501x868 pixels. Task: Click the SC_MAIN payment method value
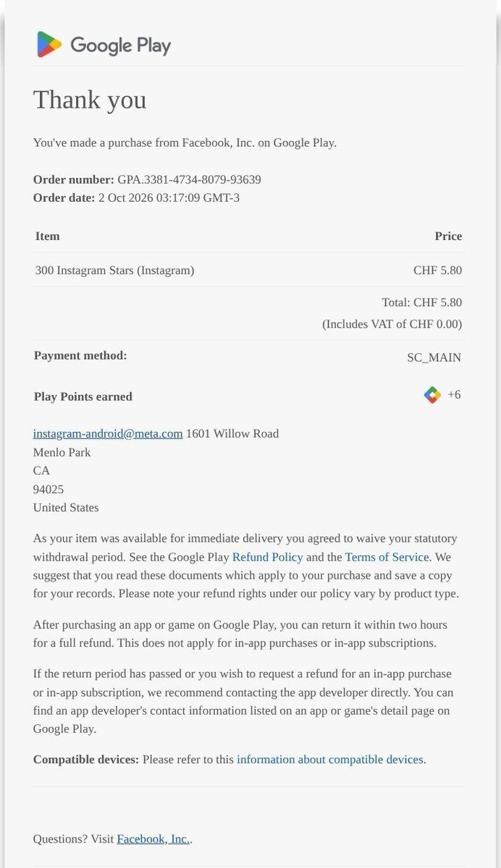tap(434, 357)
